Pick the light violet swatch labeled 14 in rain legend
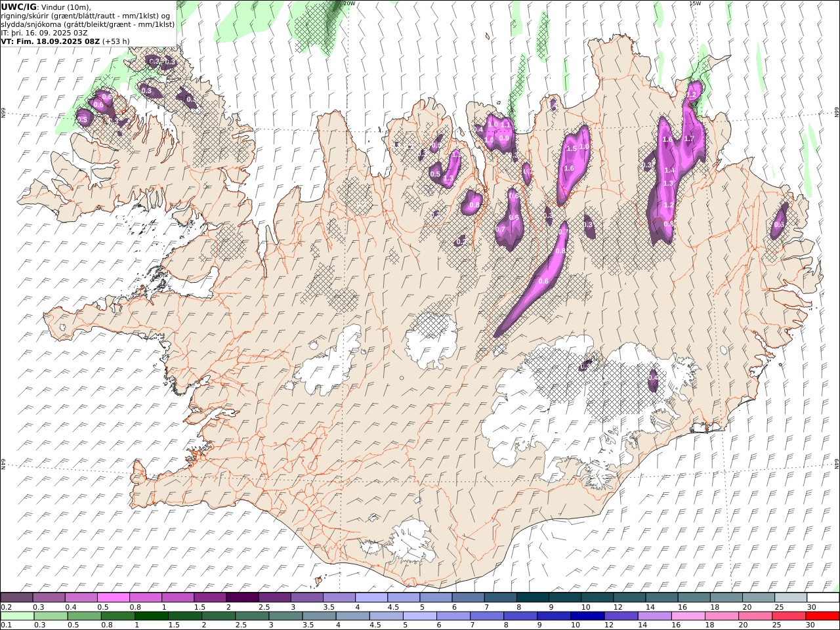 click(x=654, y=616)
